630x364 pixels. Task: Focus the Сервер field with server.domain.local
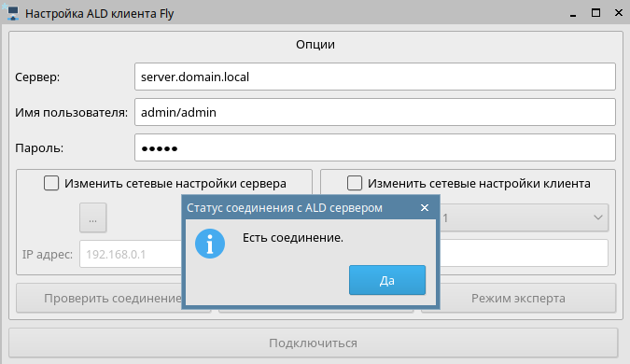[375, 77]
